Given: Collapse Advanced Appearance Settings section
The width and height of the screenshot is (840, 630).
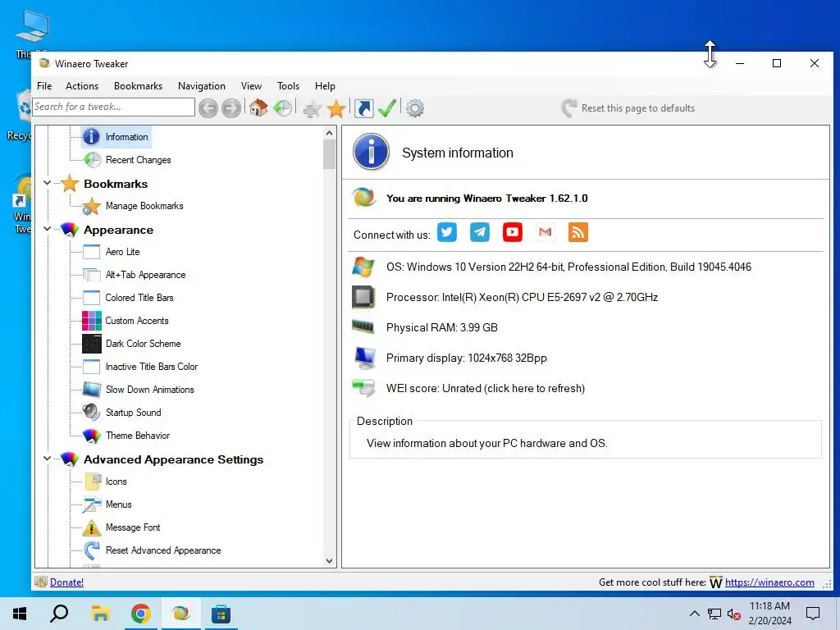Looking at the screenshot, I should 47,459.
